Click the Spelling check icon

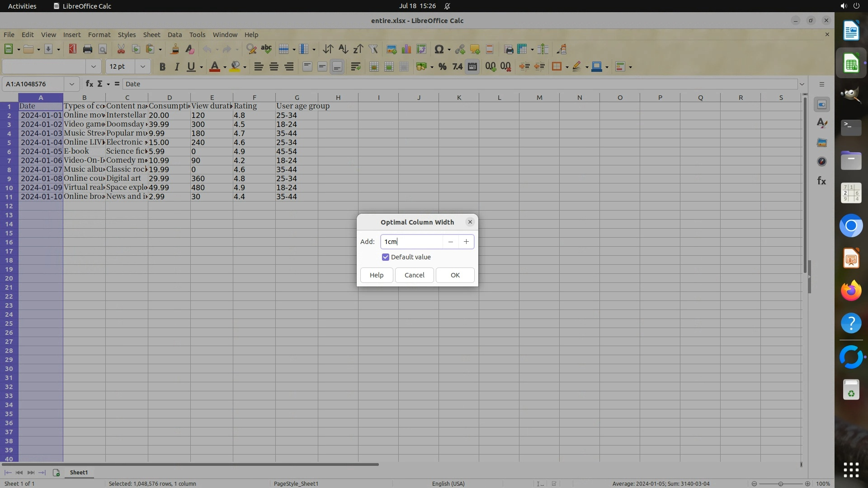tap(266, 49)
